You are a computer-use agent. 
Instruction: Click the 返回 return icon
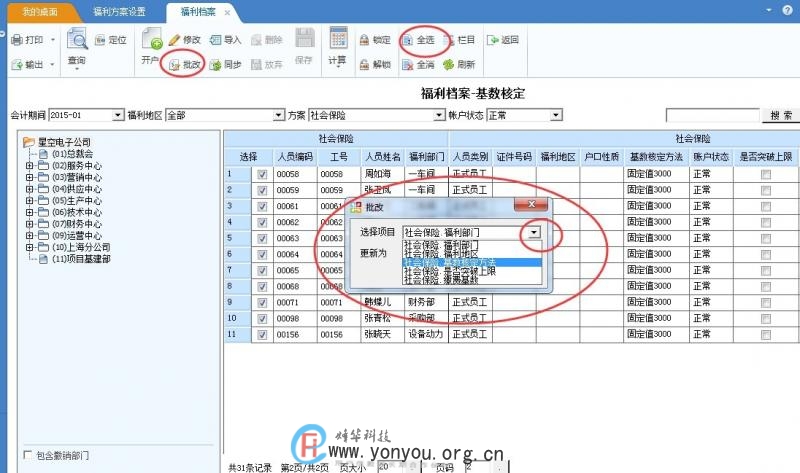point(493,40)
